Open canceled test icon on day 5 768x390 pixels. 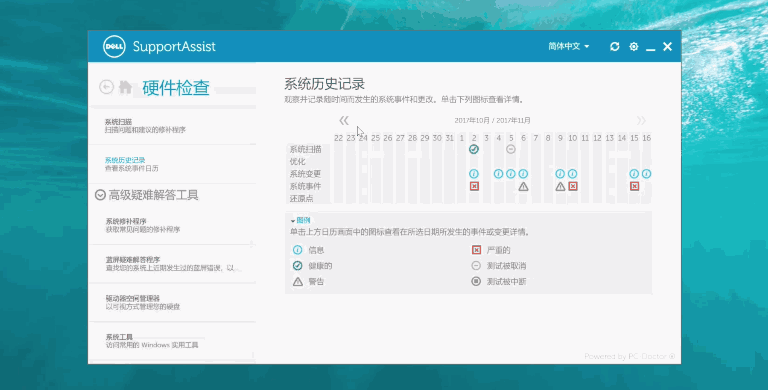511,149
